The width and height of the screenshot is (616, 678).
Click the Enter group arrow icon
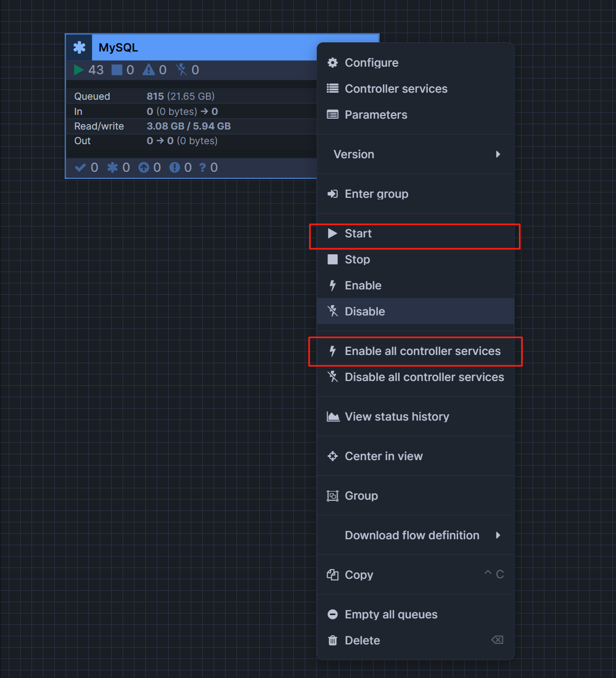click(x=332, y=193)
